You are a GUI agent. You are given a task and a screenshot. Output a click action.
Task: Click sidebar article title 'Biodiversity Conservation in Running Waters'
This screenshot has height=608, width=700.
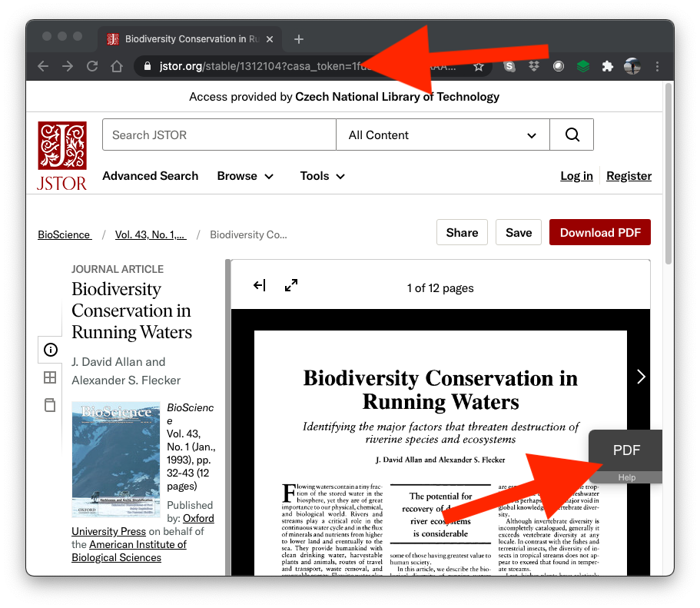tap(131, 311)
